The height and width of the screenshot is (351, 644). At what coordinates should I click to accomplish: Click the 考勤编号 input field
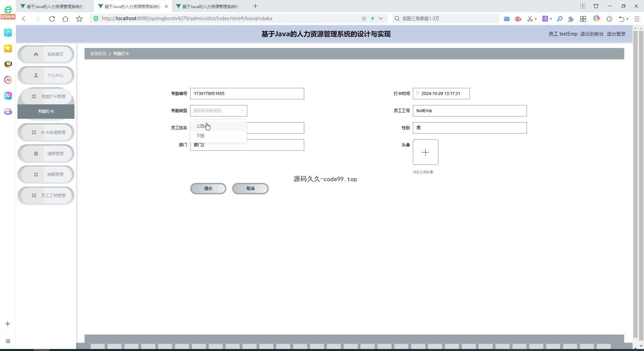click(x=247, y=94)
